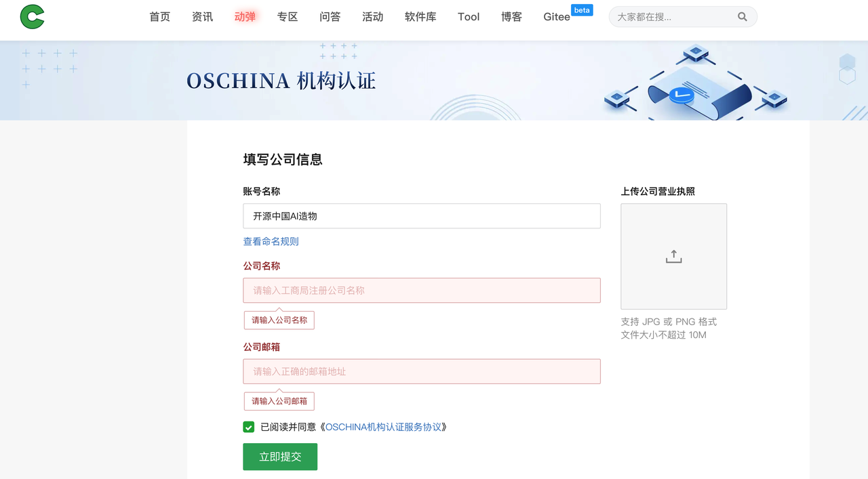Open the 资讯 nav item
The height and width of the screenshot is (479, 868).
203,17
